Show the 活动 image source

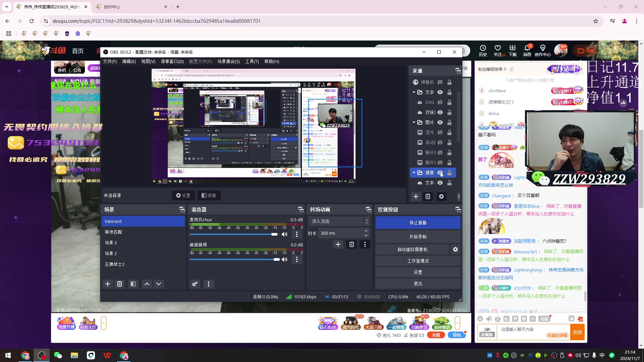(x=440, y=142)
